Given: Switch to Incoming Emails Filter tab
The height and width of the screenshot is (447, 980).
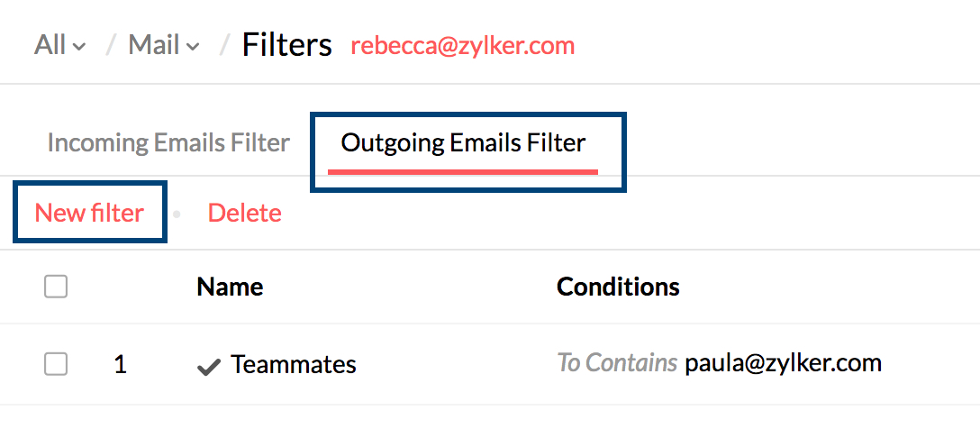Looking at the screenshot, I should [168, 142].
